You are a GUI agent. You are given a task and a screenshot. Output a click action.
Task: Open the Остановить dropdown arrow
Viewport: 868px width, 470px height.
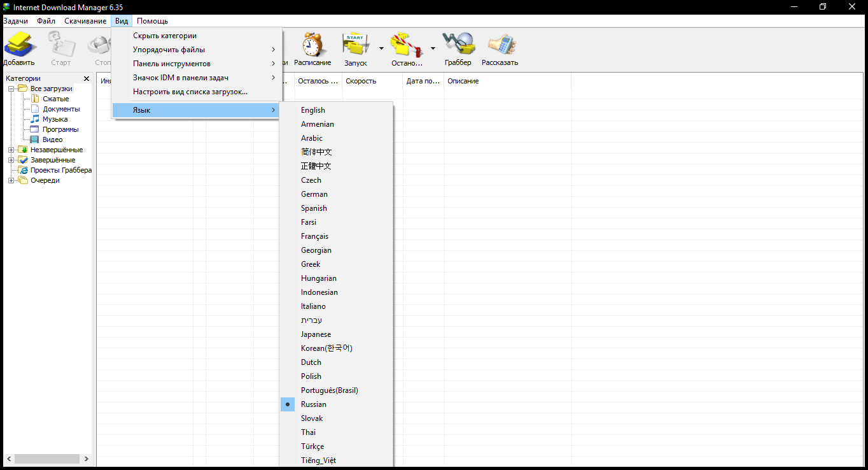pos(433,48)
